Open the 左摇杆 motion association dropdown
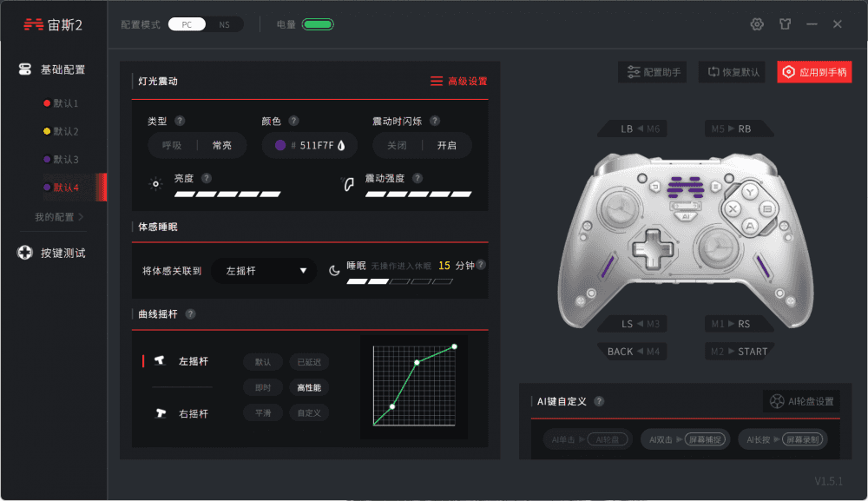Screen dimensions: 868x501 click(264, 271)
